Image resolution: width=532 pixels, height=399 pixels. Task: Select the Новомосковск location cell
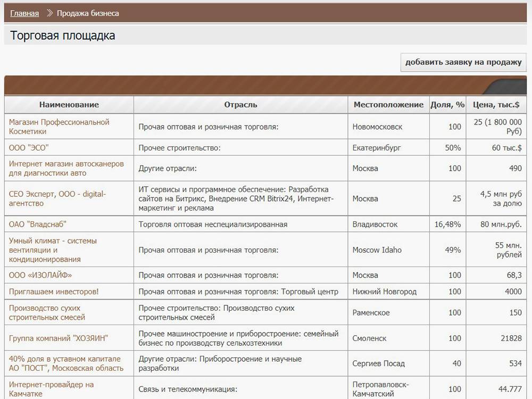[x=388, y=127]
